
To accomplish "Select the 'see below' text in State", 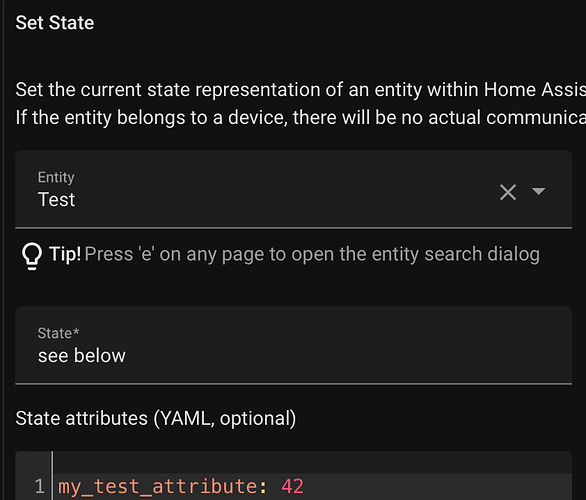I will [82, 355].
